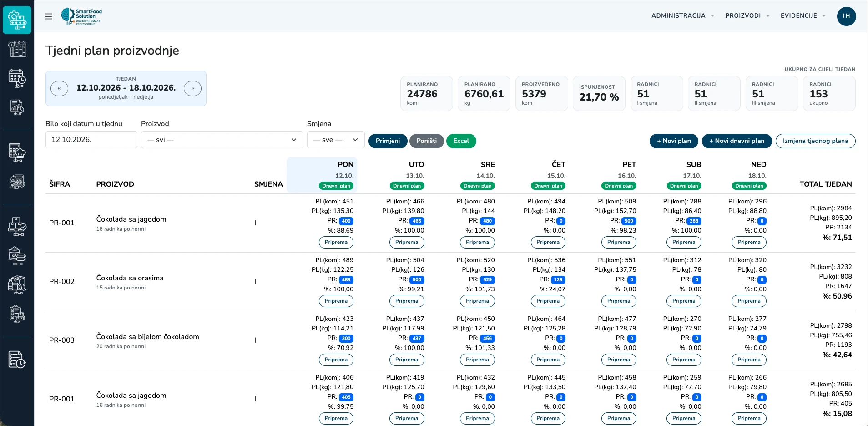The image size is (868, 426).
Task: Open the Dnevni plan badge under NED 18.10.
Action: 749,186
